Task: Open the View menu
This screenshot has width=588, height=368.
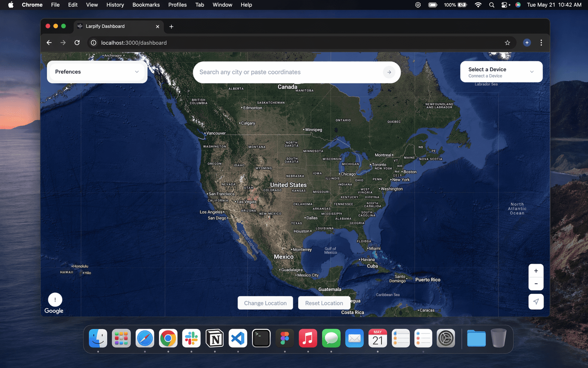Action: (92, 5)
